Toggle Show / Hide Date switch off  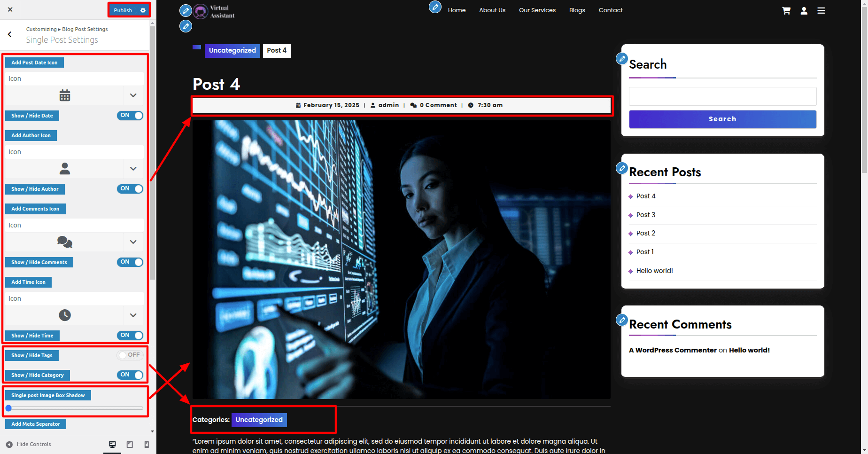(x=130, y=116)
